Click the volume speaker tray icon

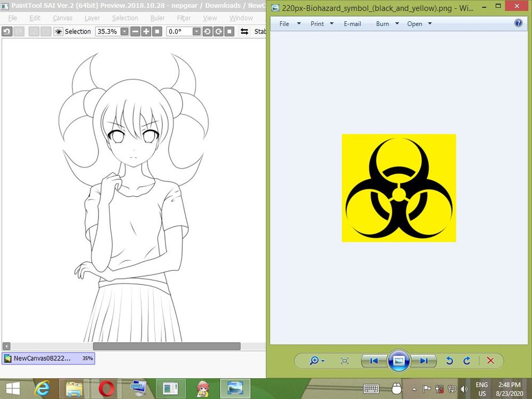(x=464, y=389)
